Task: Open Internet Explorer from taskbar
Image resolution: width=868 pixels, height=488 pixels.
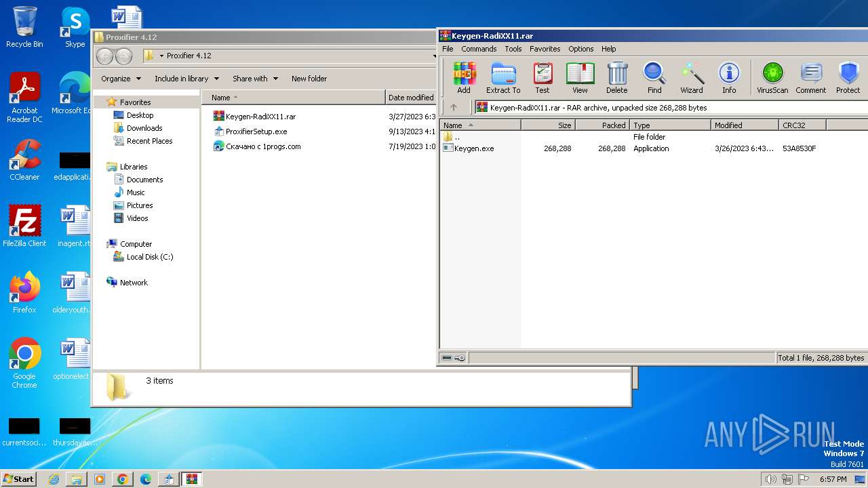Action: (54, 479)
